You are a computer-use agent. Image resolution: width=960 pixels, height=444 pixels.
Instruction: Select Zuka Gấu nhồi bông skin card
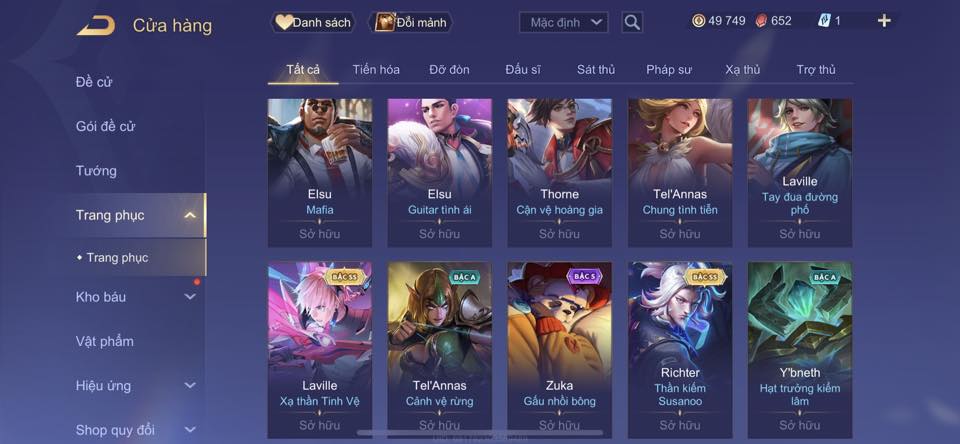560,350
